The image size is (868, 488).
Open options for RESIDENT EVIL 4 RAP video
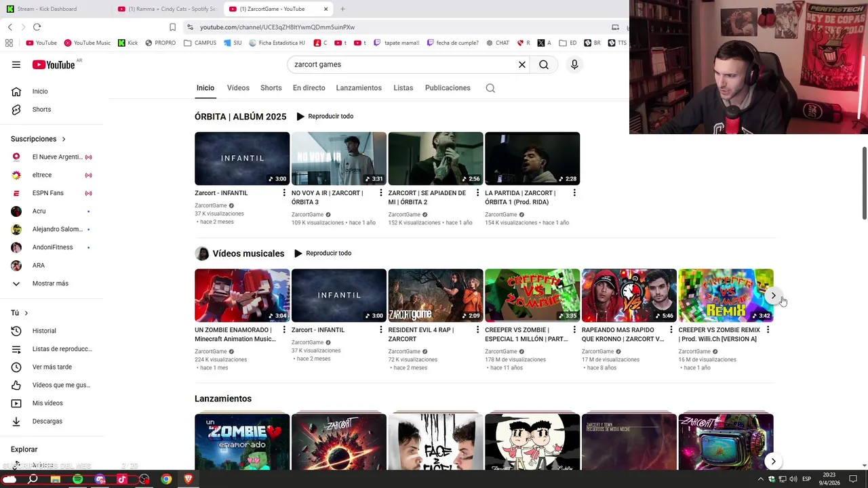pos(477,330)
